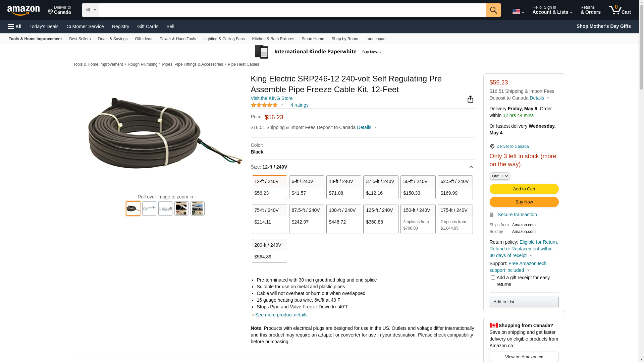
Task: Open the All hamburger menu
Action: click(x=15, y=26)
